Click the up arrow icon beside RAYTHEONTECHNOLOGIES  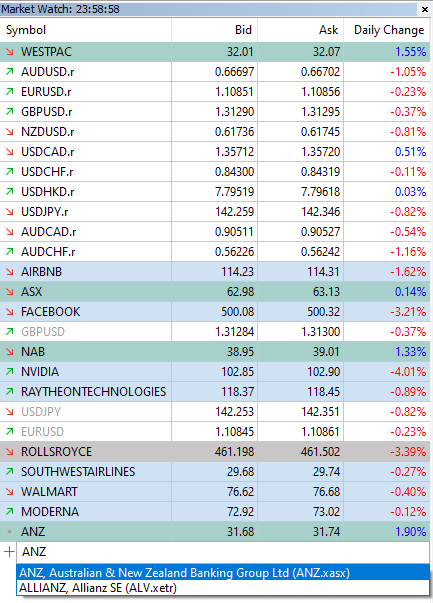coord(10,391)
